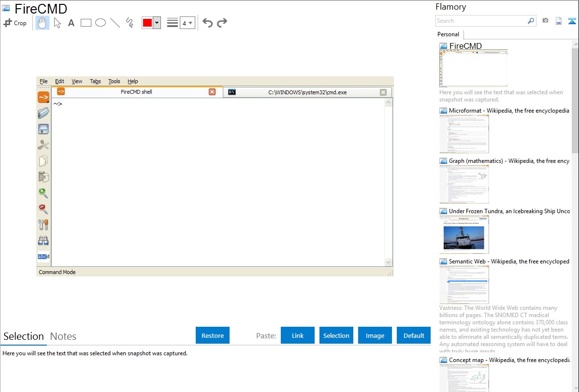579x392 pixels.
Task: Redo the last annotation
Action: point(222,23)
